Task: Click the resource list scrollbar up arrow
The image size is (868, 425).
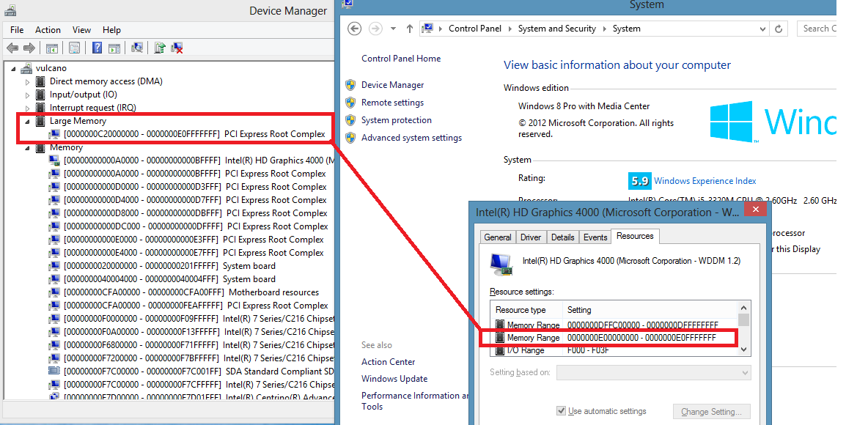Action: pyautogui.click(x=744, y=308)
